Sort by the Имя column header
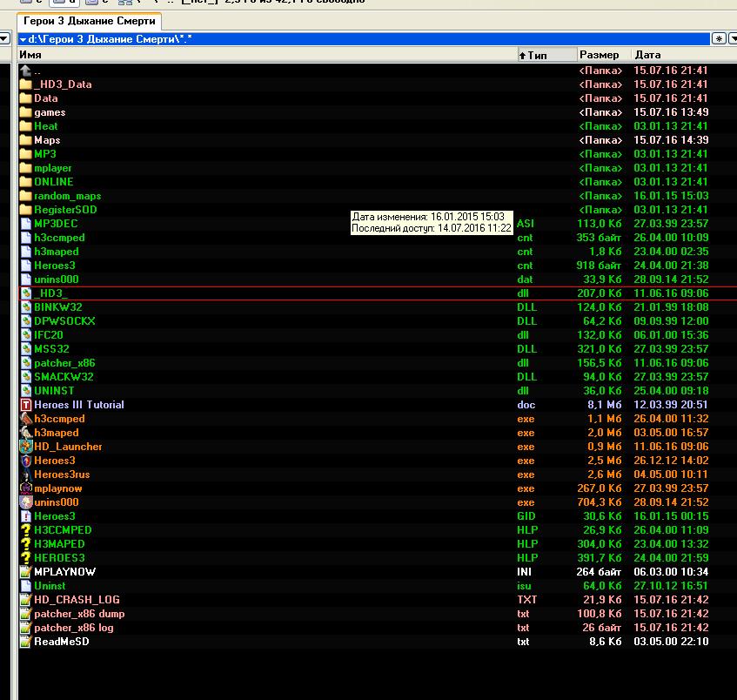Image resolution: width=737 pixels, height=700 pixels. click(x=267, y=55)
